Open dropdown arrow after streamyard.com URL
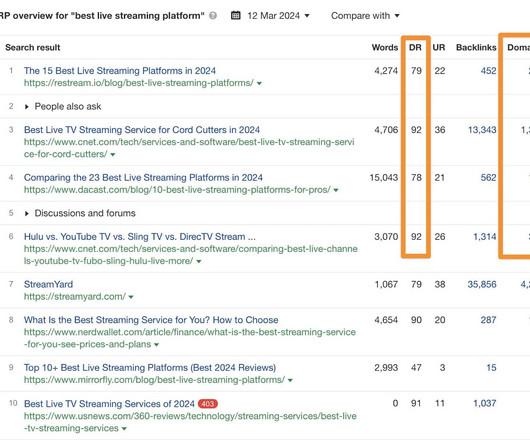This screenshot has height=442, width=530. coord(131,297)
